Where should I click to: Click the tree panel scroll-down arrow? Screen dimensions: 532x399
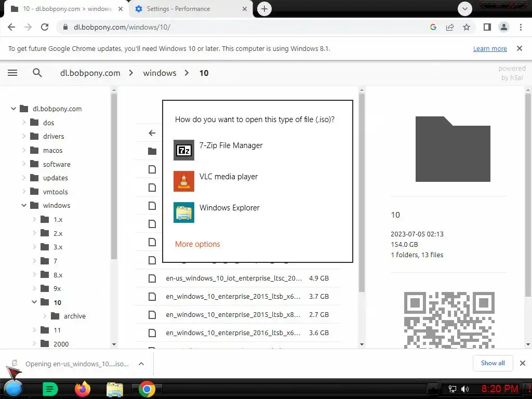tap(114, 344)
